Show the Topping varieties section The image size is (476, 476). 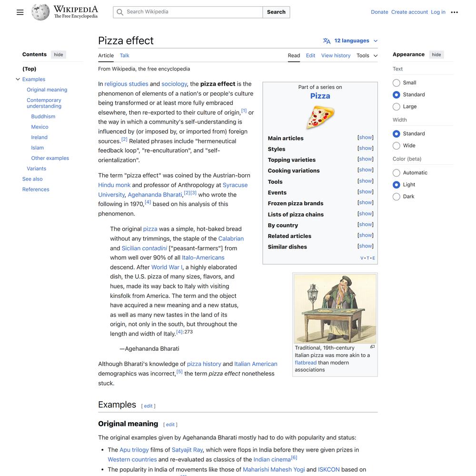pyautogui.click(x=365, y=159)
